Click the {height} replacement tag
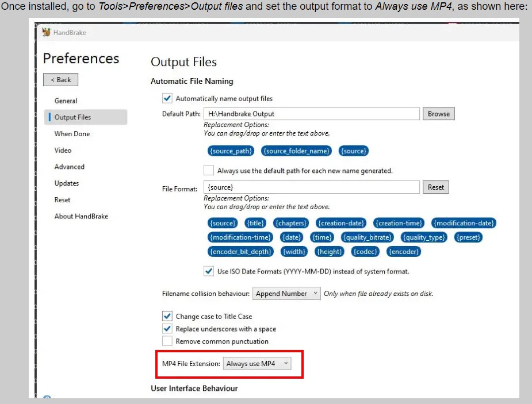This screenshot has width=532, height=404. click(329, 252)
